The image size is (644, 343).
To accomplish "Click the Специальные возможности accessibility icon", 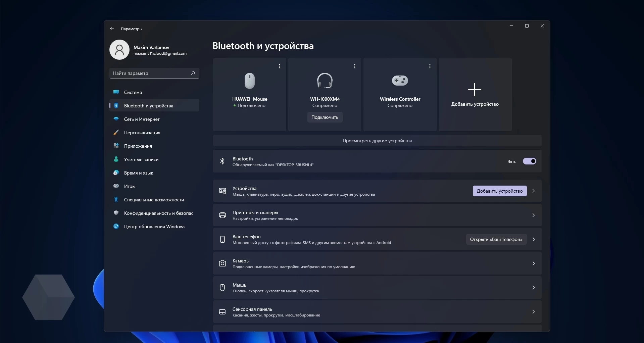I will click(x=116, y=199).
